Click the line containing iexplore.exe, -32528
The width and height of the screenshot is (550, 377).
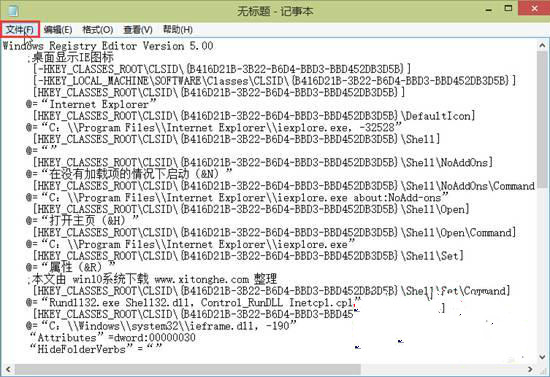[x=214, y=127]
